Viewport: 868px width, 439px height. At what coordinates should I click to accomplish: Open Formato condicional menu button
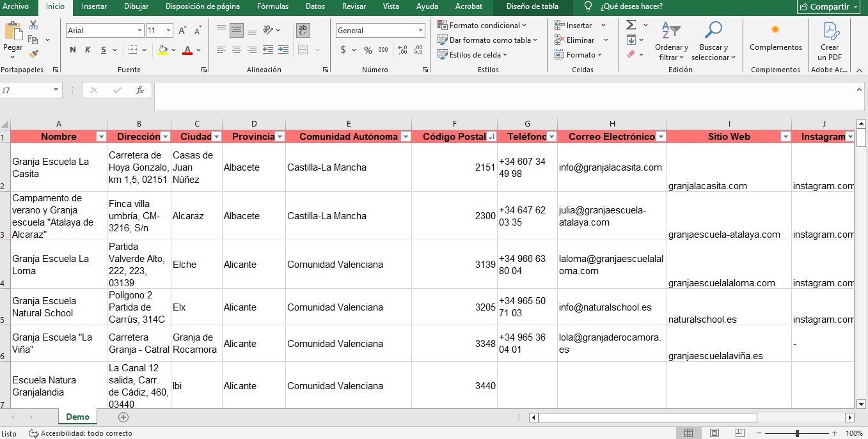coord(482,25)
